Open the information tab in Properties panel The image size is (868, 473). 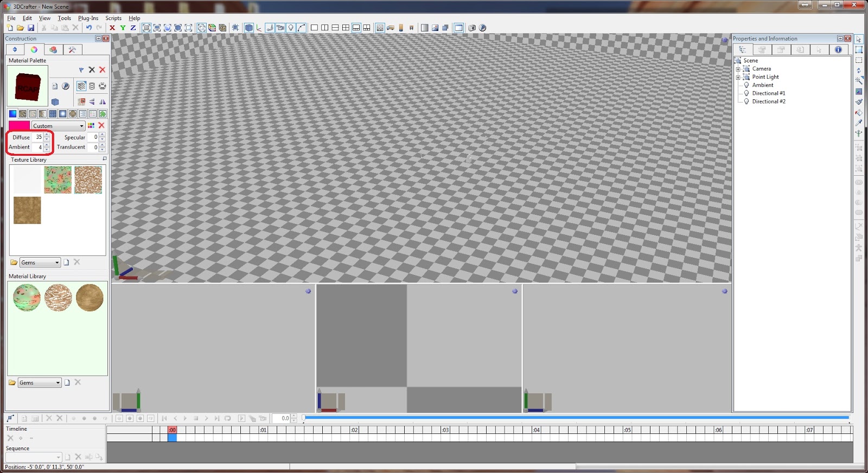click(x=838, y=49)
